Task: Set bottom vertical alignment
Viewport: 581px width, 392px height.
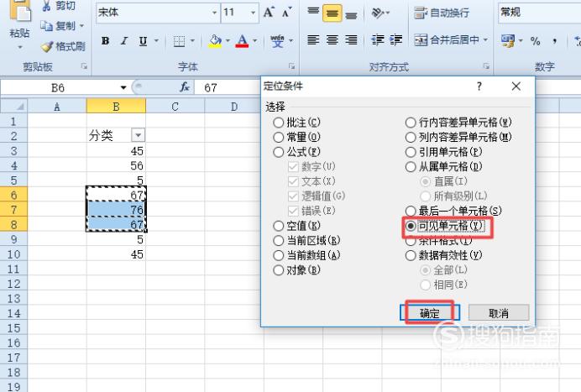Action: pos(351,13)
